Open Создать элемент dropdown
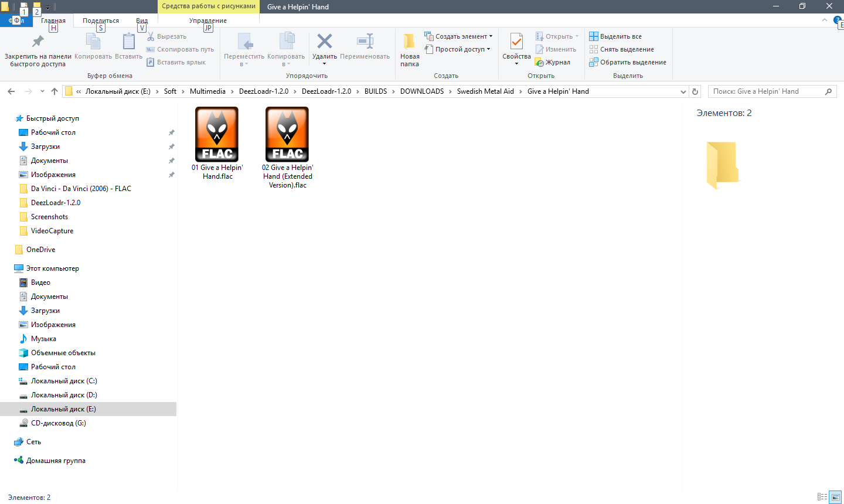This screenshot has width=844, height=504. 458,36
